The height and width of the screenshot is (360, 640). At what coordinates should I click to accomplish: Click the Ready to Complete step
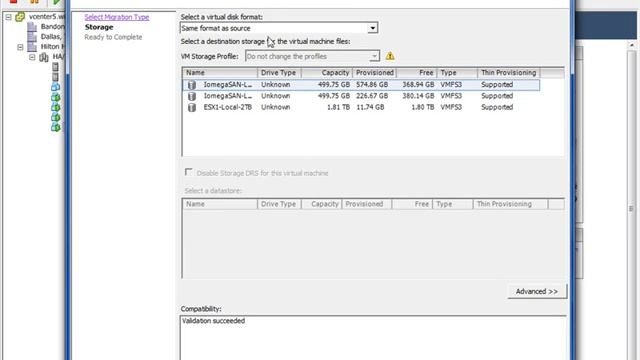(113, 37)
